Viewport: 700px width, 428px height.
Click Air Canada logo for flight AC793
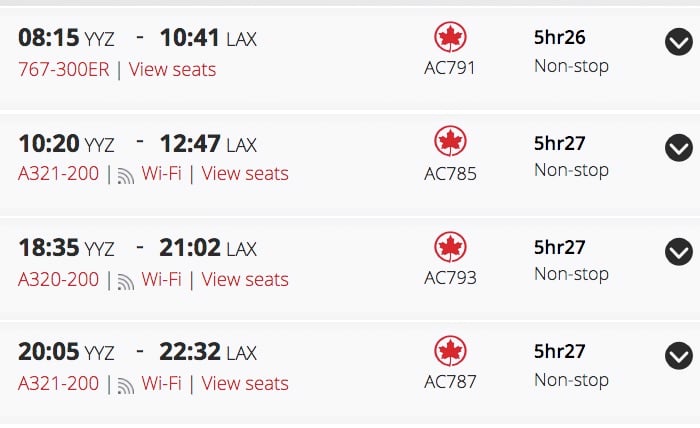(x=450, y=247)
